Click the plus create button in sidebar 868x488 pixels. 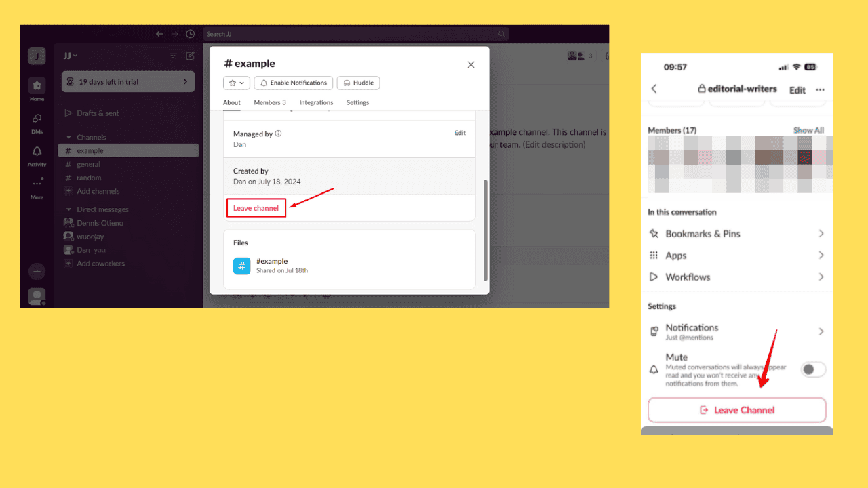[37, 271]
